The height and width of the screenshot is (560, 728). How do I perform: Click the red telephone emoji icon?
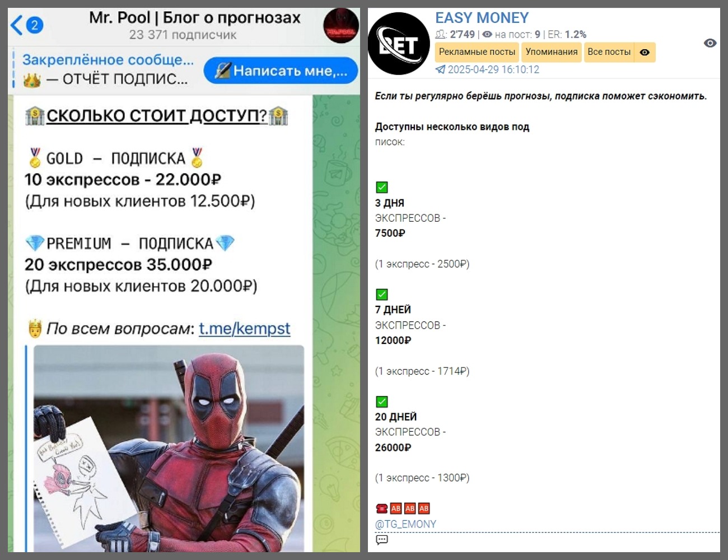coord(382,508)
